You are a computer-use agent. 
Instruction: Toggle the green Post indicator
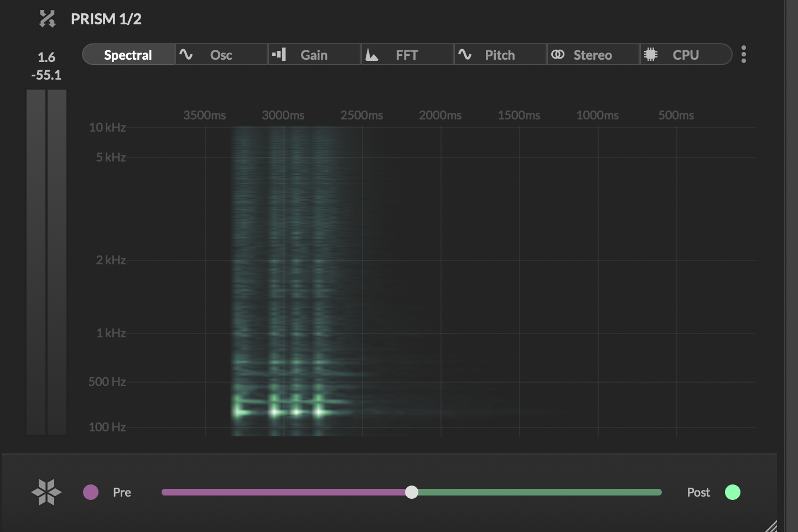point(733,492)
